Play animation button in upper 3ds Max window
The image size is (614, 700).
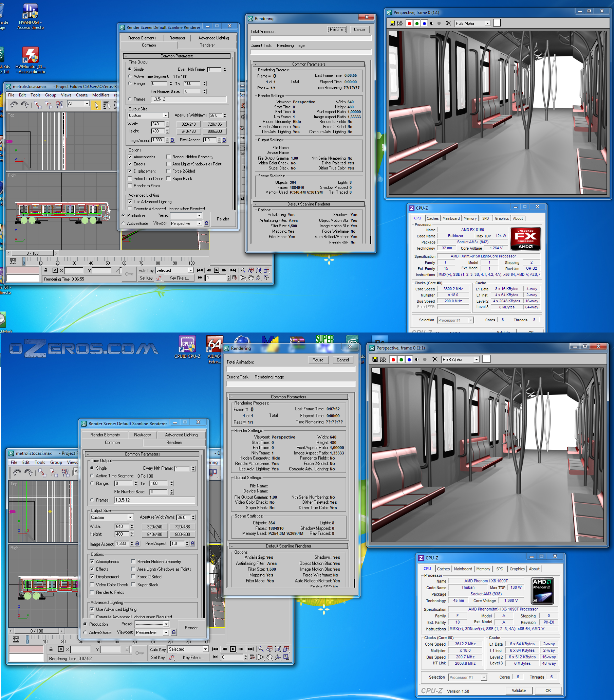(x=217, y=270)
